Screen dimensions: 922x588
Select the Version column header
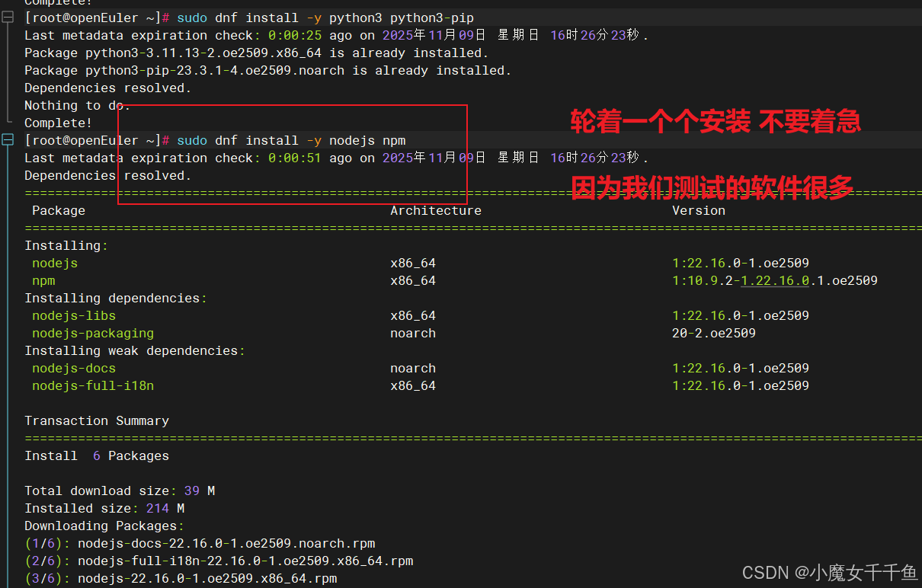[x=698, y=210]
